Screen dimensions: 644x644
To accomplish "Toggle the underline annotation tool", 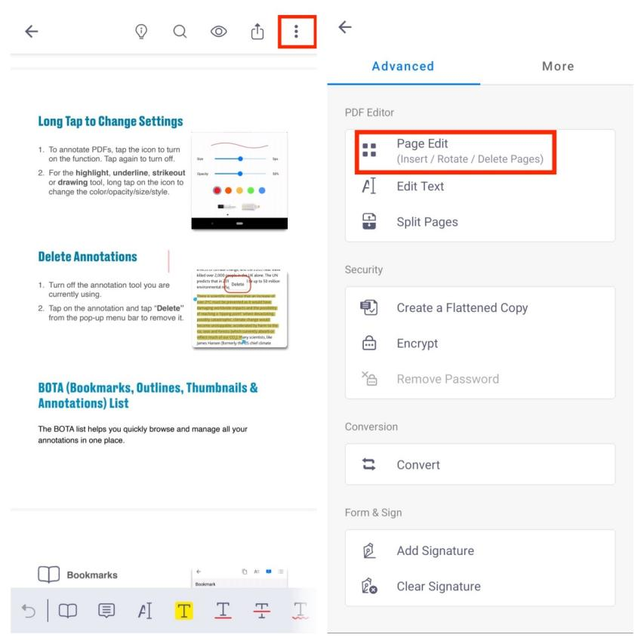I will pos(223,610).
